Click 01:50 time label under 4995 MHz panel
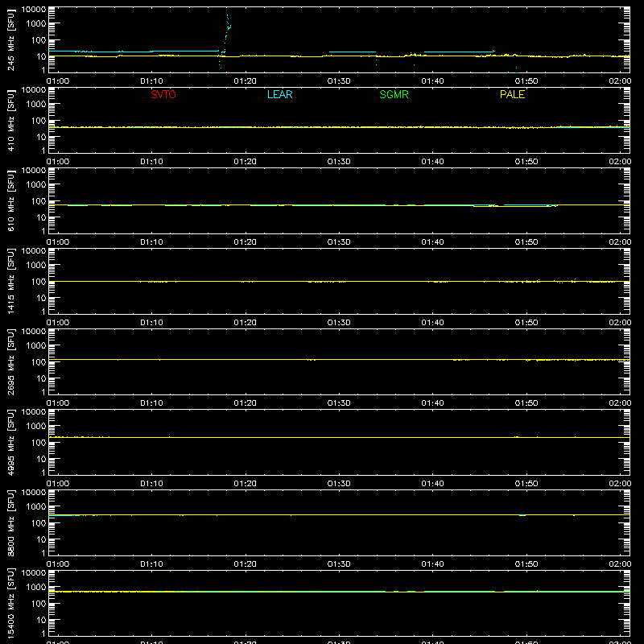Viewport: 644px width, 644px height. [526, 484]
